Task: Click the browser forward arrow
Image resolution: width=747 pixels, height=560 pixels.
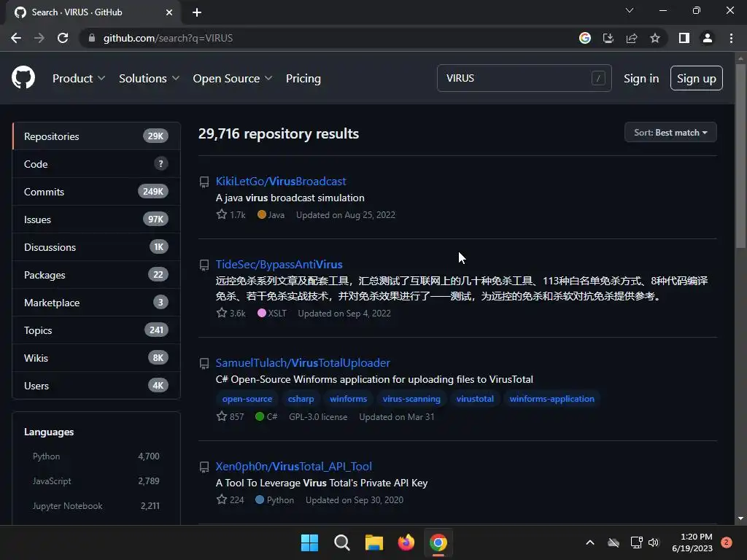Action: [39, 38]
